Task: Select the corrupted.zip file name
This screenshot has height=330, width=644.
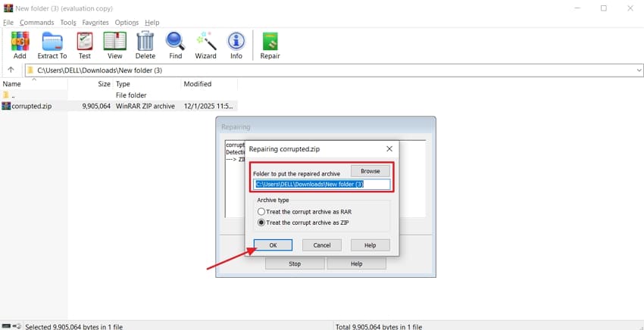Action: (x=32, y=106)
